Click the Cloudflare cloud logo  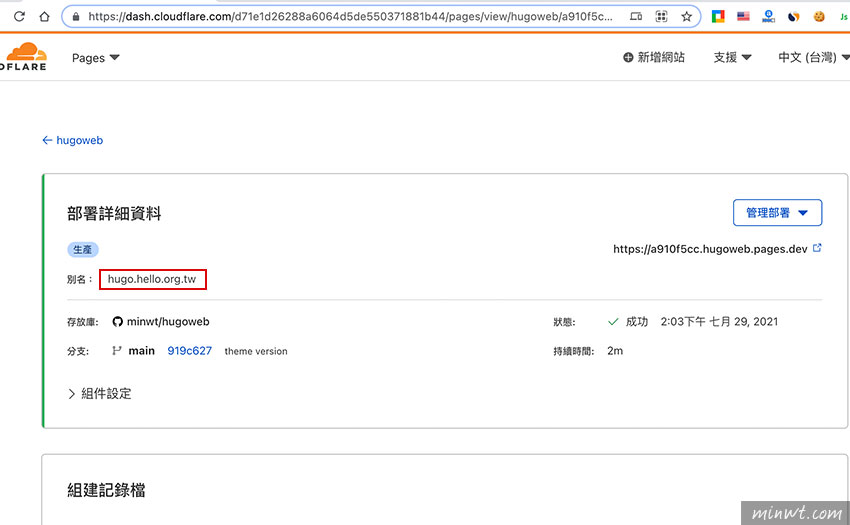[x=23, y=56]
